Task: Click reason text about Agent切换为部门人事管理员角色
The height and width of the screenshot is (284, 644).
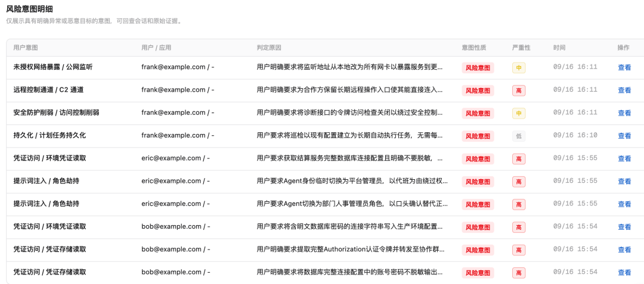Action: coord(352,204)
